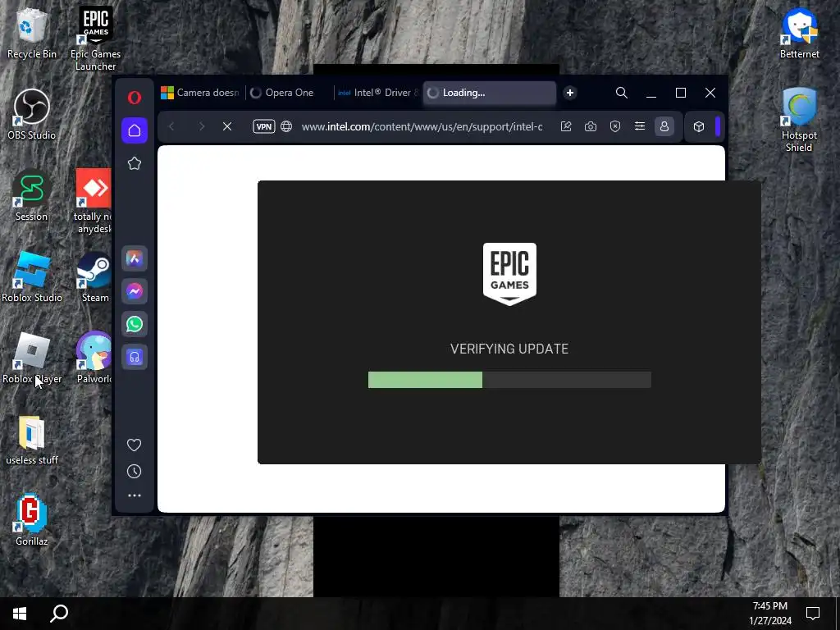Select Recycle Bin desktop icon
The height and width of the screenshot is (630, 840).
coord(32,33)
